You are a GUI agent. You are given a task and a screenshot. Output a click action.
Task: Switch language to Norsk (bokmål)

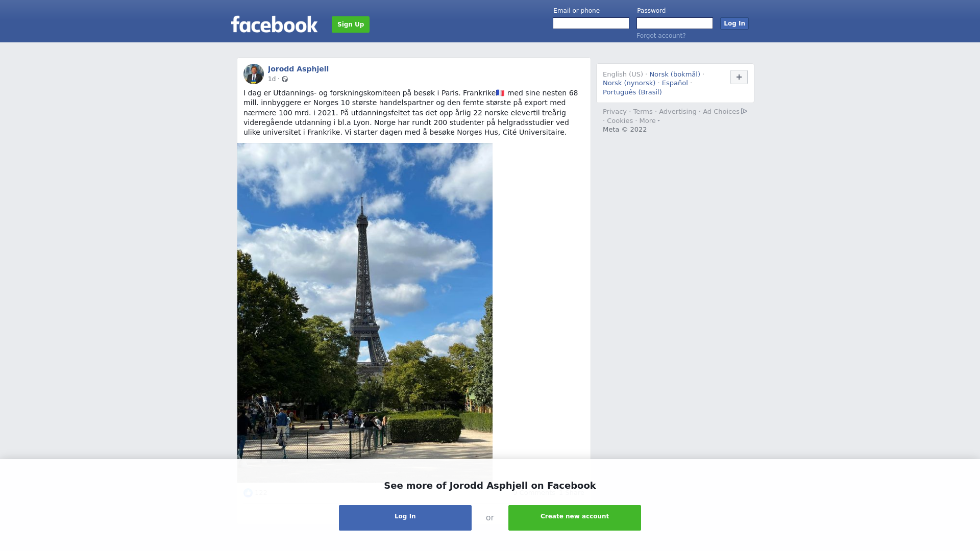(675, 74)
